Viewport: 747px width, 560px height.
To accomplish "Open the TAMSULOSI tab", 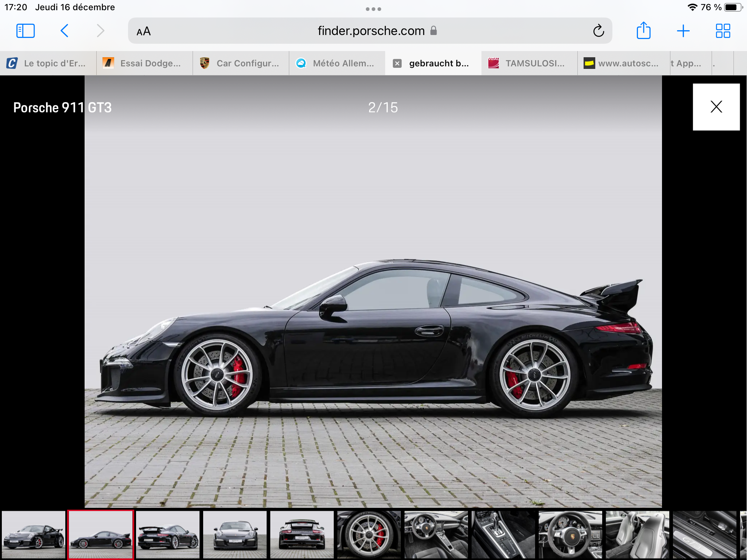I will point(529,63).
